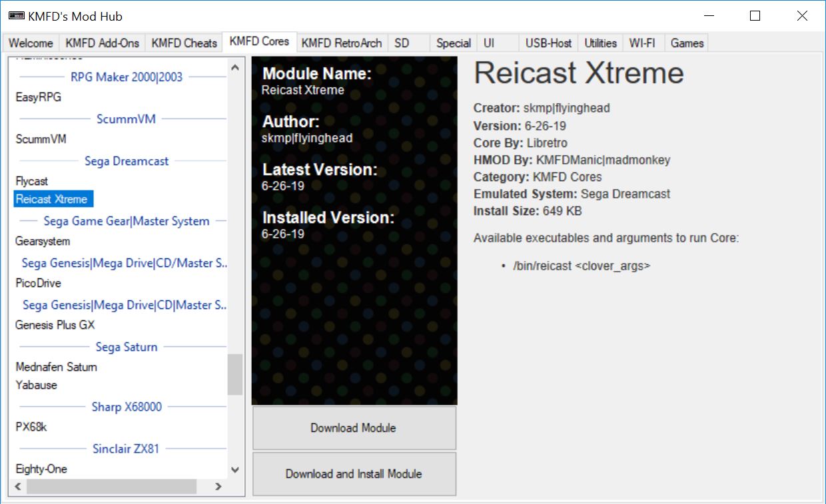The height and width of the screenshot is (504, 826).
Task: Click the Version: 6-26-19 description line
Action: [520, 125]
